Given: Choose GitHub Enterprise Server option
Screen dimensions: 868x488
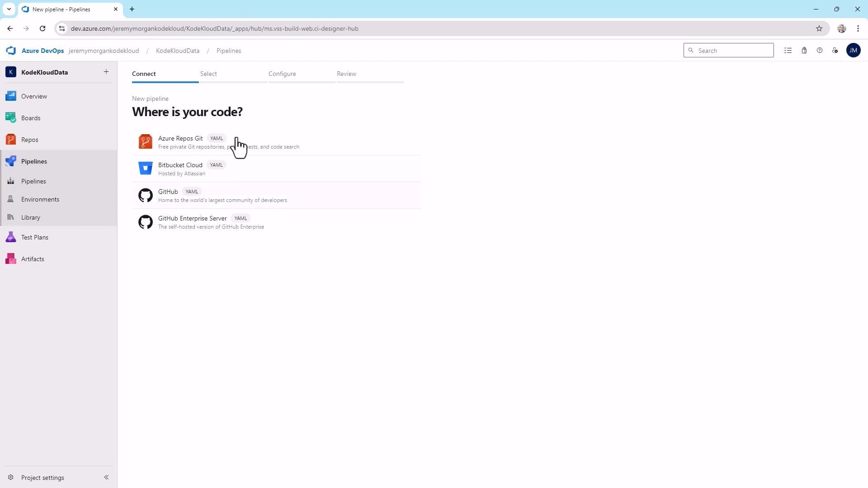Looking at the screenshot, I should 277,222.
